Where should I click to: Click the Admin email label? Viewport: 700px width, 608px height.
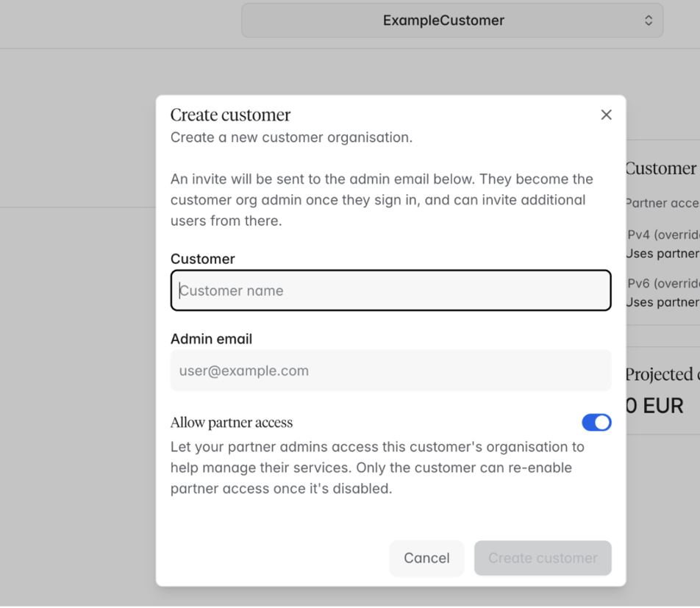(x=211, y=339)
